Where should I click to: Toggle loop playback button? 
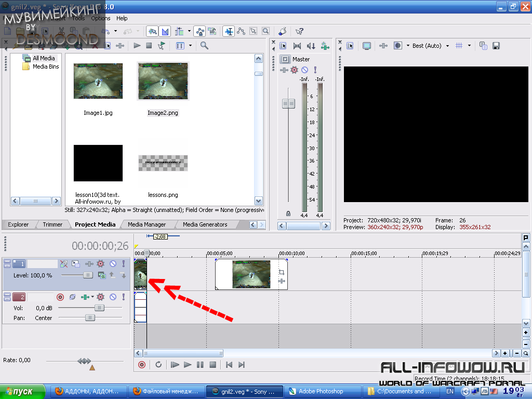pyautogui.click(x=158, y=365)
